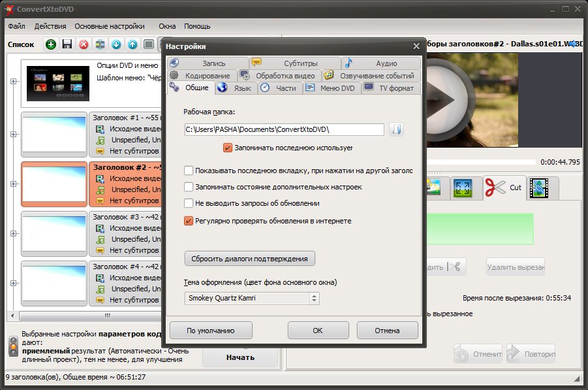
Task: Expand the Заголовок #1 tree node
Action: click(x=13, y=134)
